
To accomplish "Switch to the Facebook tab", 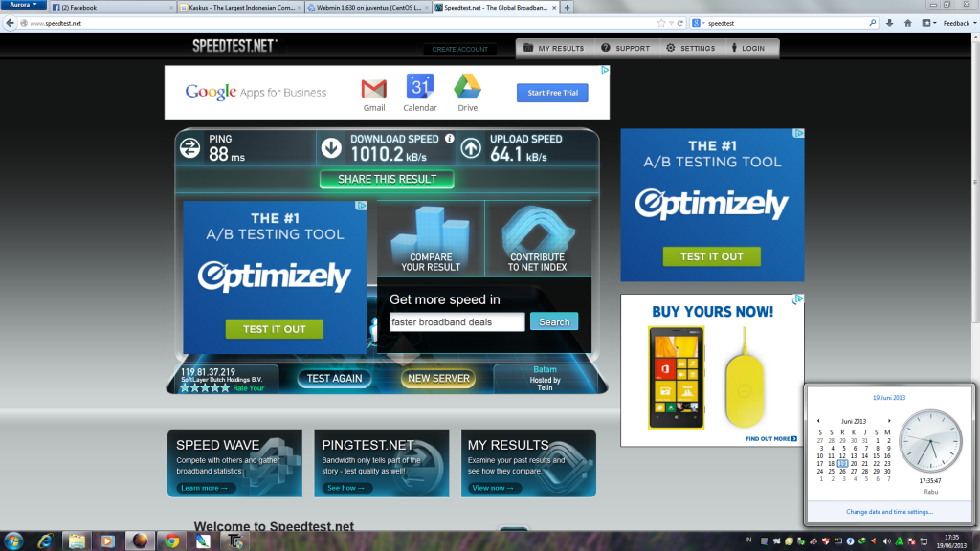I will 113,8.
